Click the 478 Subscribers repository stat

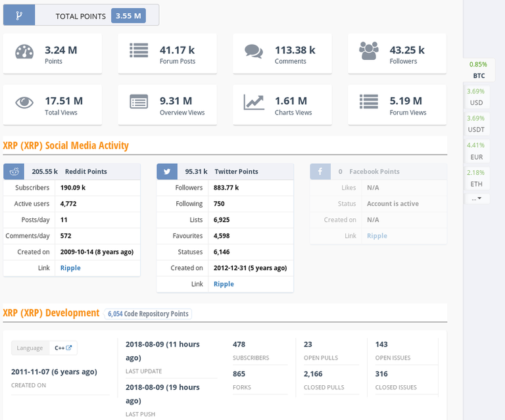tap(239, 344)
